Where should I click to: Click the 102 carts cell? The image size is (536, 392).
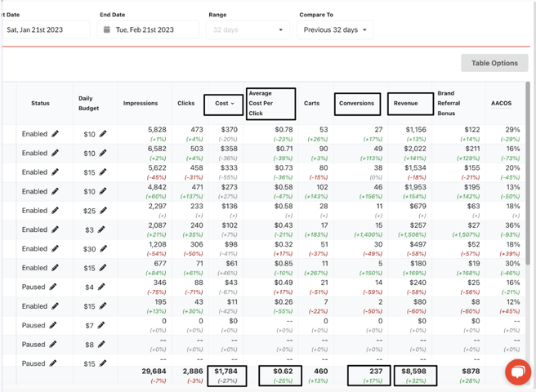(322, 187)
